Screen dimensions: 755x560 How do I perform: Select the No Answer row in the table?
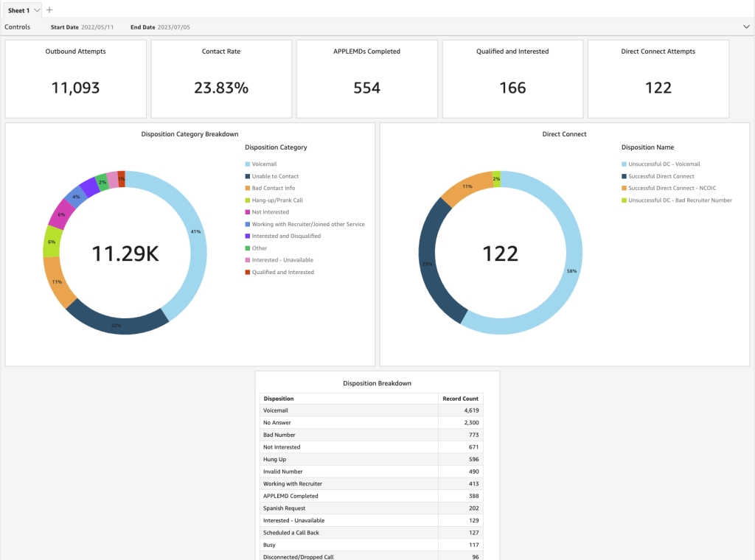(332, 422)
